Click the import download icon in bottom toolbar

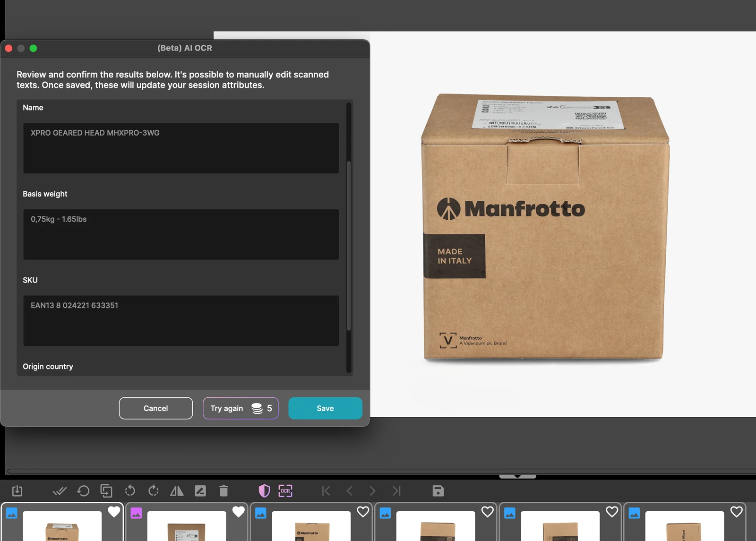click(x=17, y=491)
